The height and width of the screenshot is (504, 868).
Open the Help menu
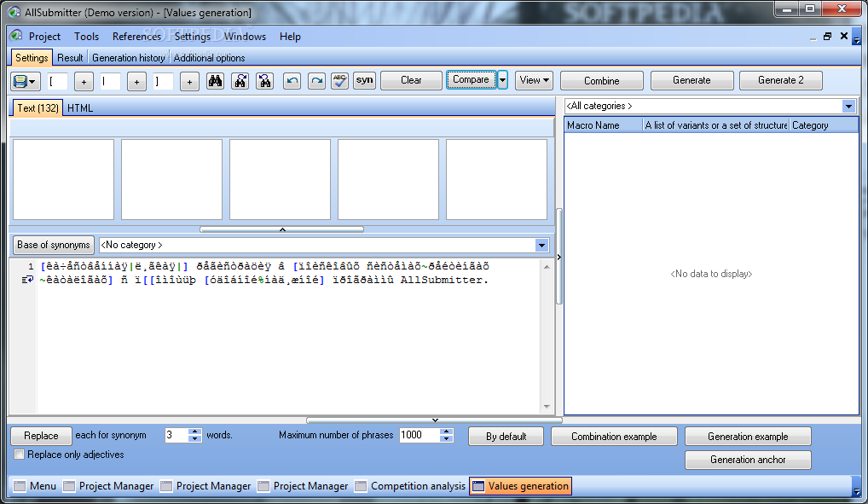pyautogui.click(x=290, y=37)
